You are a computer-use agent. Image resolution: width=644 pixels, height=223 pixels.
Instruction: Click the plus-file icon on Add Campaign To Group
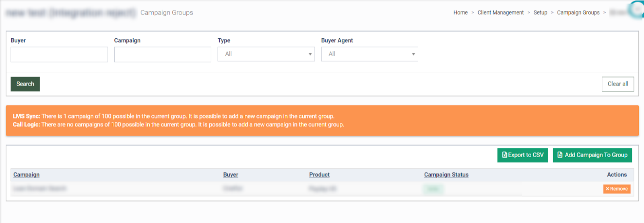point(560,155)
